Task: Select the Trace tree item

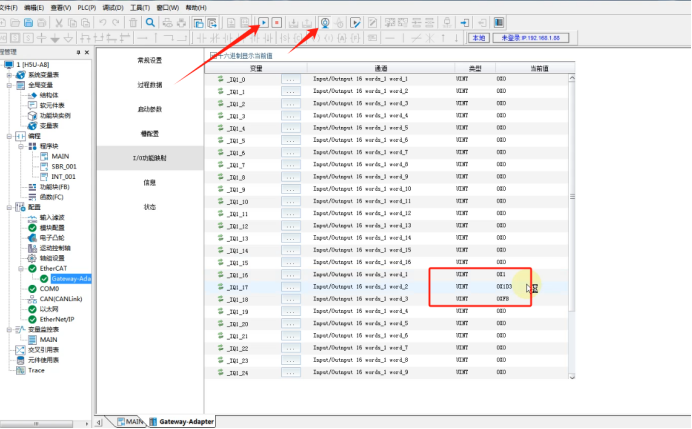Action: [36, 370]
